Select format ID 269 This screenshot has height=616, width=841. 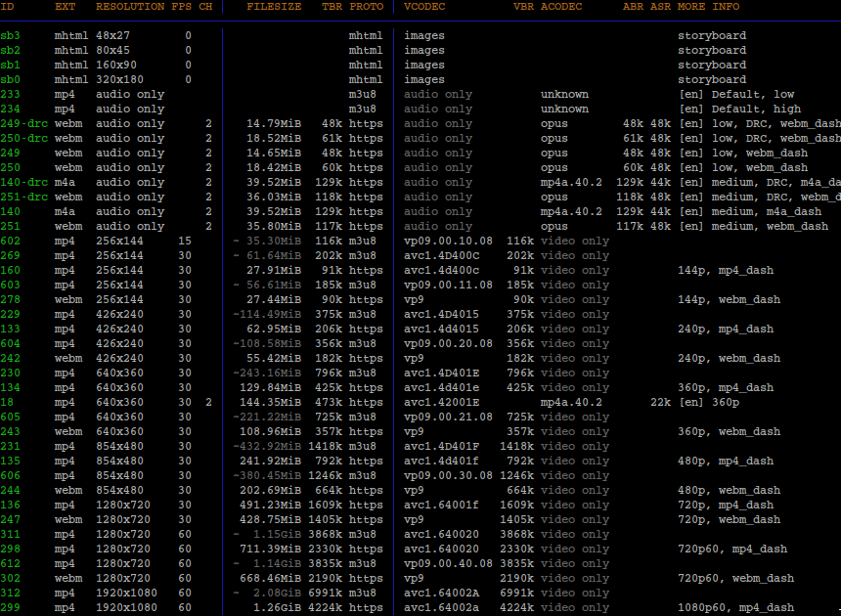[x=10, y=256]
